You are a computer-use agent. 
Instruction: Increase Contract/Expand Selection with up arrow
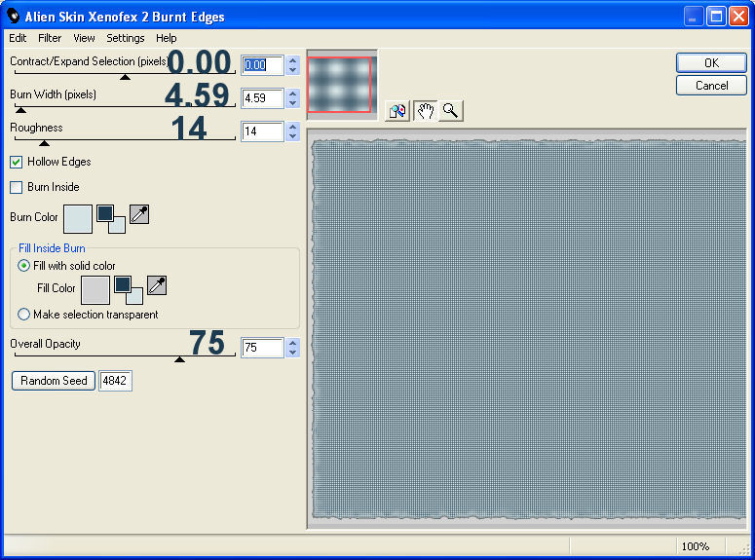(293, 60)
